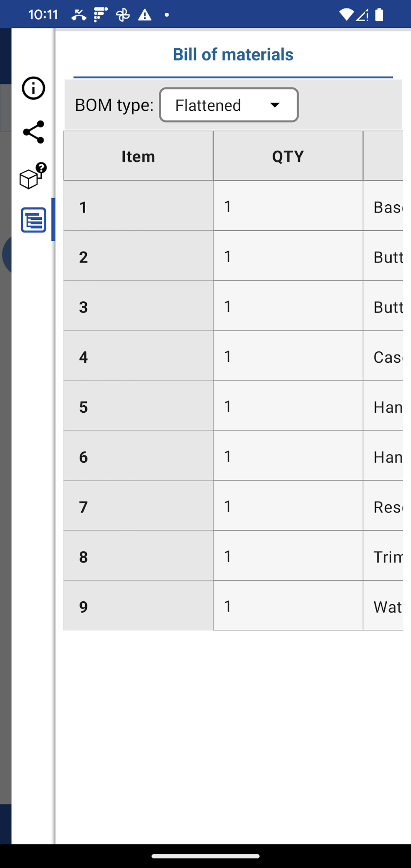The height and width of the screenshot is (868, 411).
Task: Select item row number 9
Action: tap(138, 606)
